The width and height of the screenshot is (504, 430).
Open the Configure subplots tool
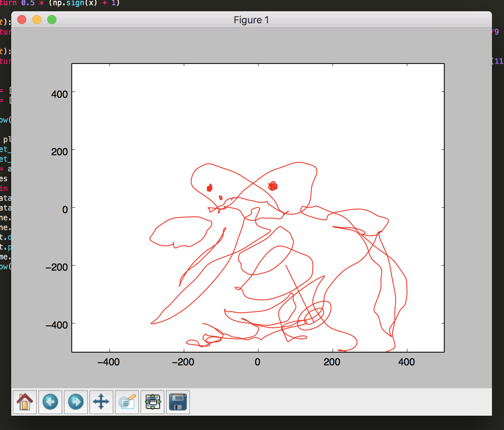pyautogui.click(x=152, y=402)
